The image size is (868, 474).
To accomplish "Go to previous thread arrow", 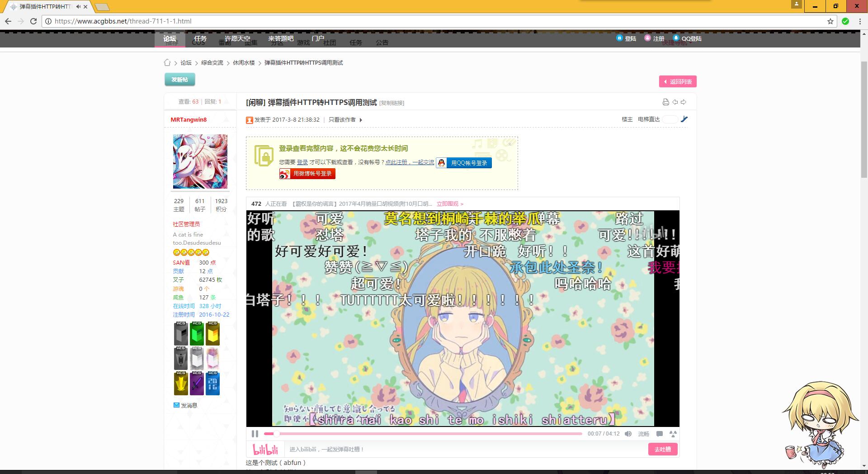I will pos(675,102).
